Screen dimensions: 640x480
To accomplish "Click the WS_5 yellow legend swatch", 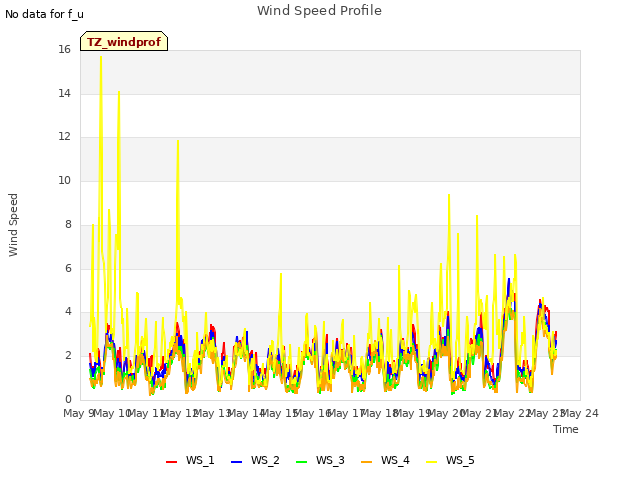I will pos(431,462).
